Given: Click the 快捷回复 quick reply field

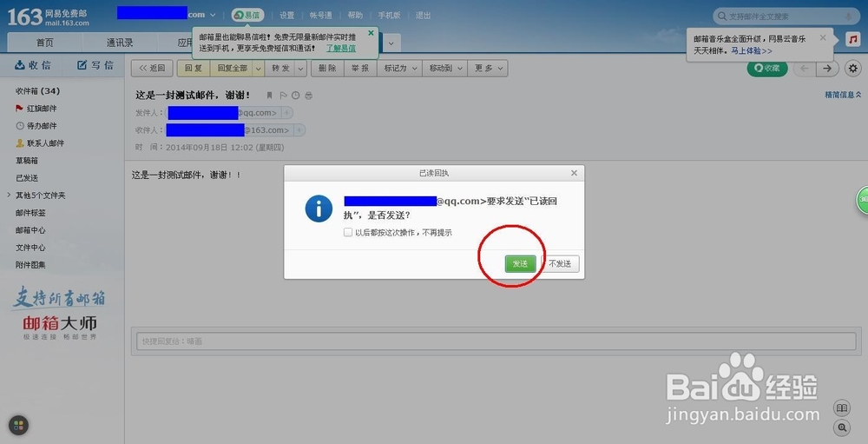Looking at the screenshot, I should tap(496, 341).
